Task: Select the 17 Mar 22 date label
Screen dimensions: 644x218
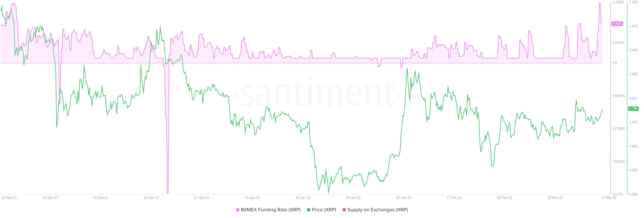Action: click(609, 198)
